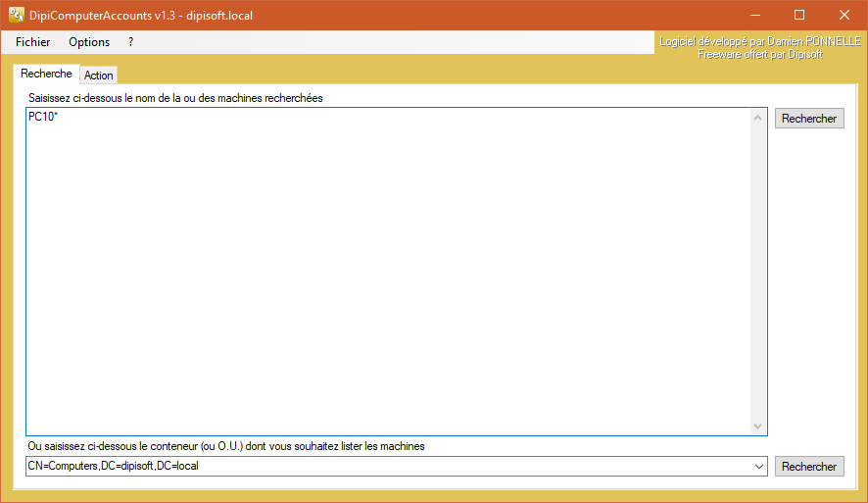The width and height of the screenshot is (868, 503).
Task: Click the down arrow of the text area scrollbar
Action: click(757, 427)
